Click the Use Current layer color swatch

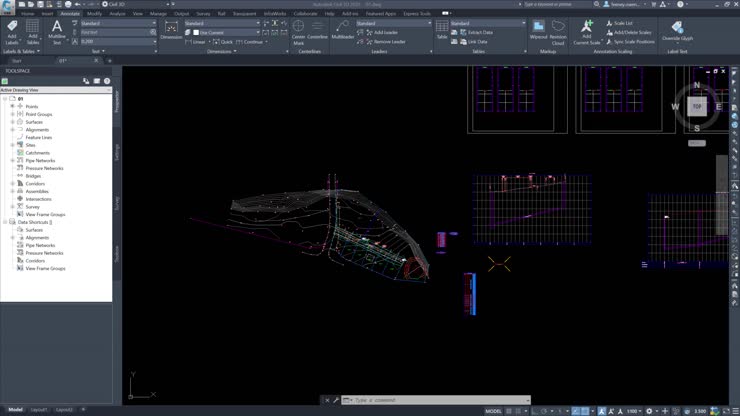point(196,33)
